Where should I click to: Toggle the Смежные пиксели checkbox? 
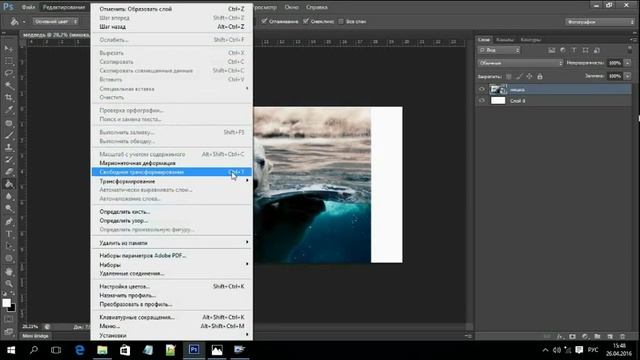click(306, 21)
